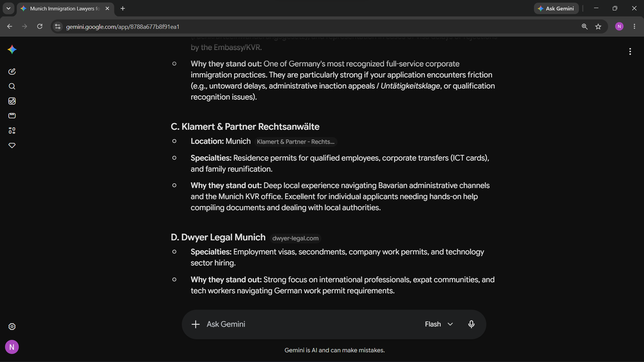Open the sidebar window-shaped icon above grid icon
This screenshot has width=644, height=362.
(x=12, y=116)
